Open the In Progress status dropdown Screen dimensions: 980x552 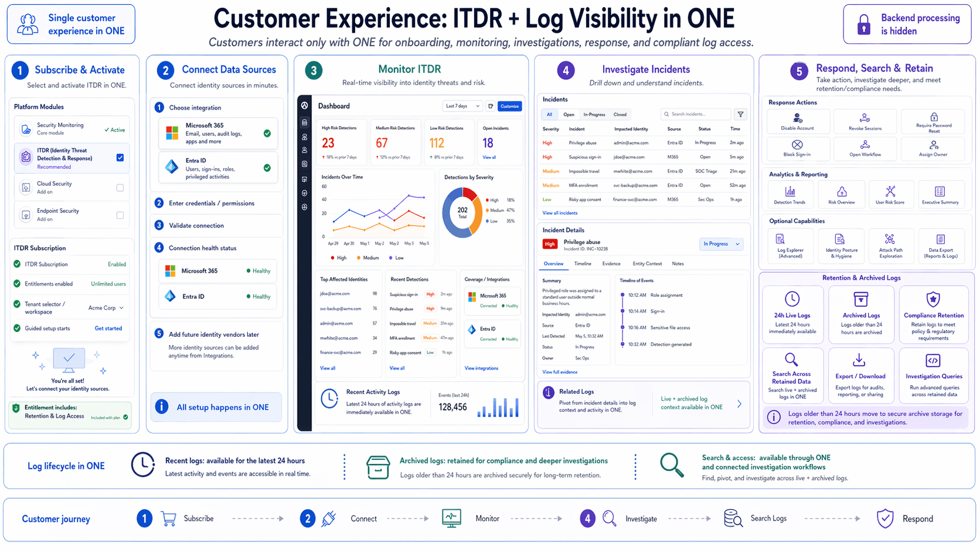(x=721, y=244)
